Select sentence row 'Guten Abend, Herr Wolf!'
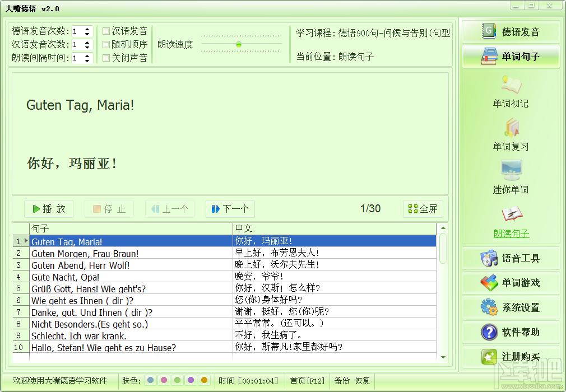Screen dimensions: 566x392 pos(224,265)
